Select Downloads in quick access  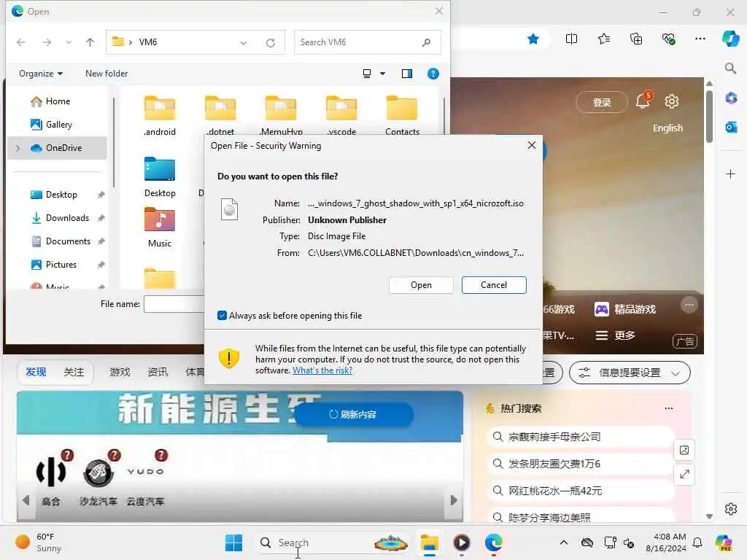pyautogui.click(x=67, y=217)
